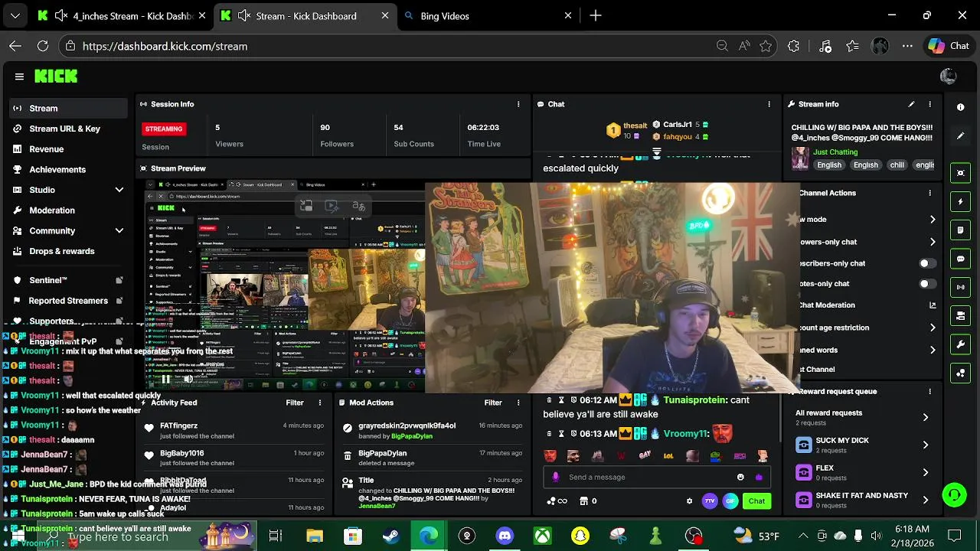Toggle the wrench widget icon in right rail
Screen dimensions: 980x551
[x=961, y=344]
